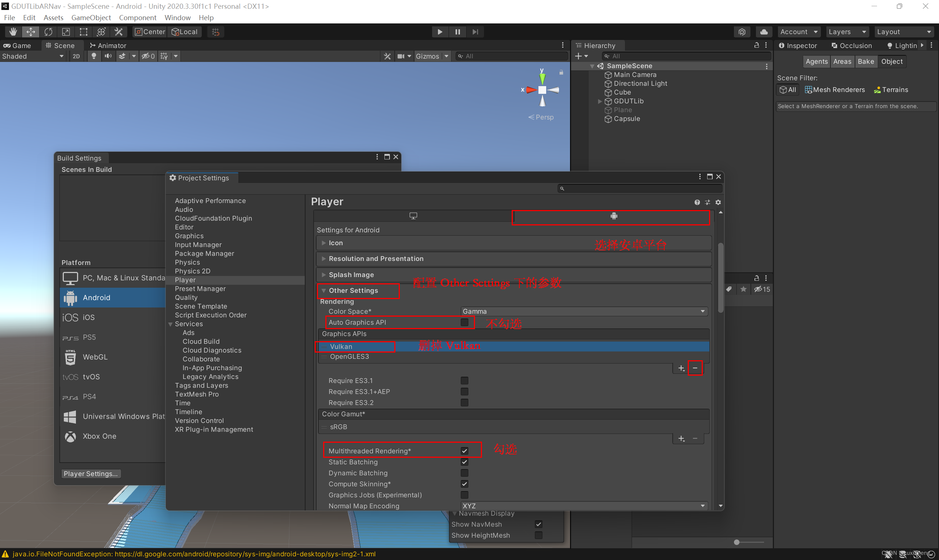This screenshot has width=939, height=560.
Task: Select the Rotate tool
Action: 48,32
